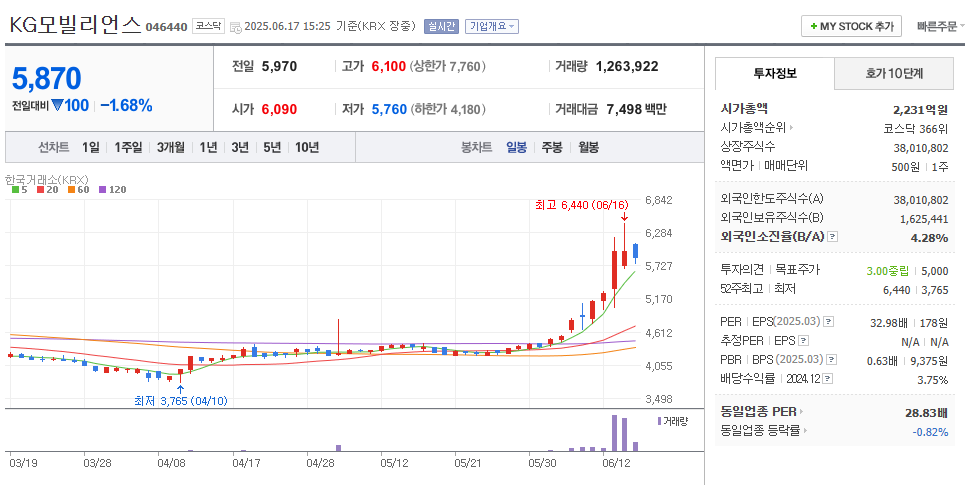Click the 거래량 volume legend marker
Screen dimensions: 979x485
[659, 421]
